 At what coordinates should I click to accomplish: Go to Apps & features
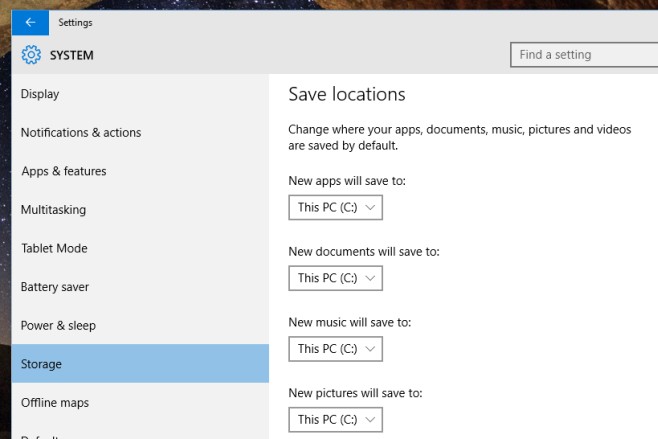(x=140, y=171)
